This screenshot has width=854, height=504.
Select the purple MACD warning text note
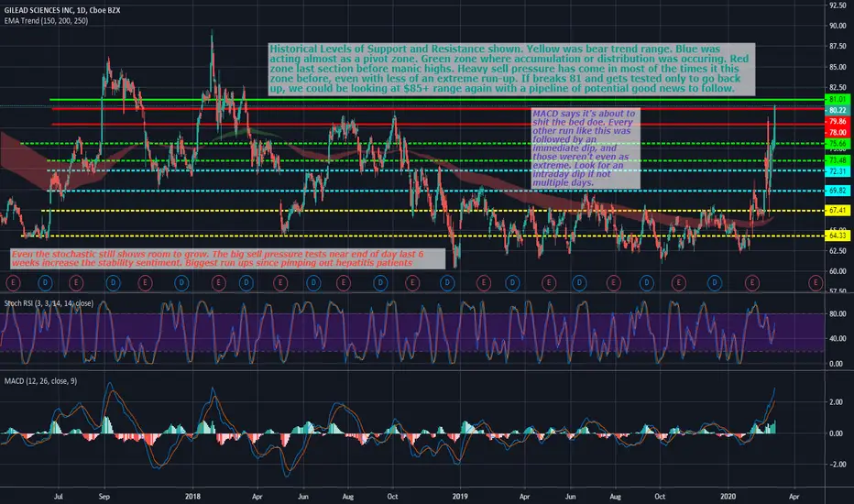(586, 148)
